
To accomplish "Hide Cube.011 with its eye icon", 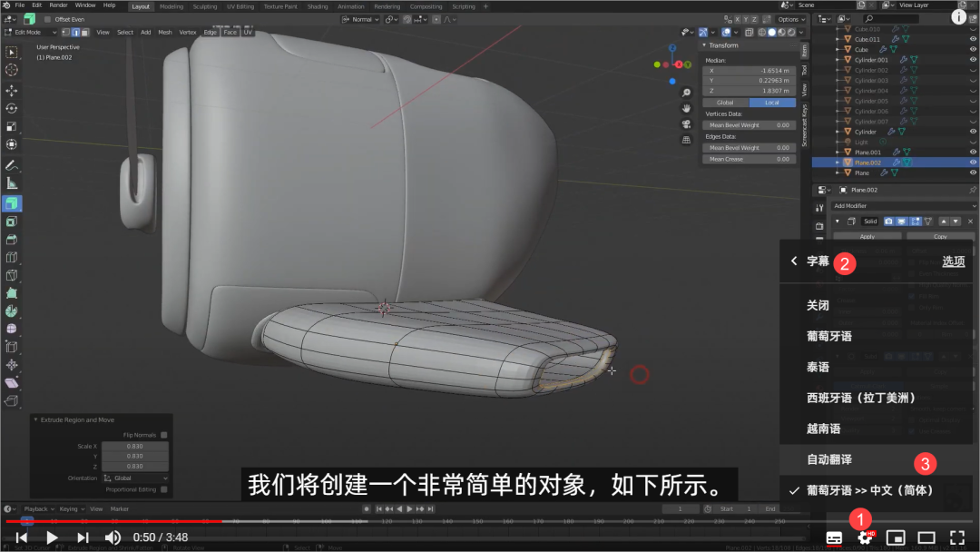I will (x=973, y=39).
